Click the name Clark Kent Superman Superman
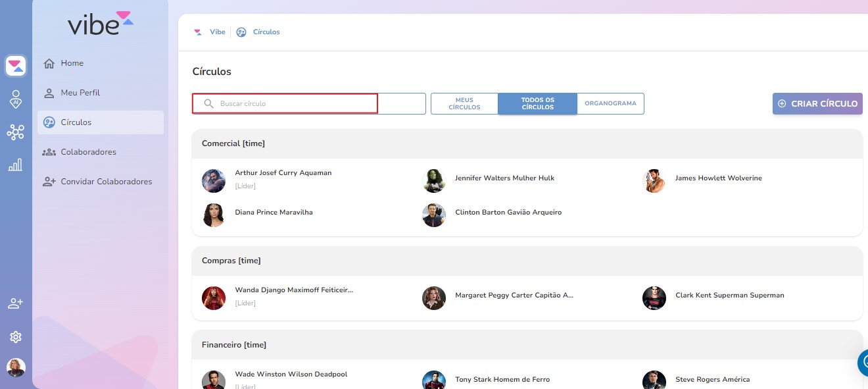The width and height of the screenshot is (868, 389). click(x=730, y=296)
